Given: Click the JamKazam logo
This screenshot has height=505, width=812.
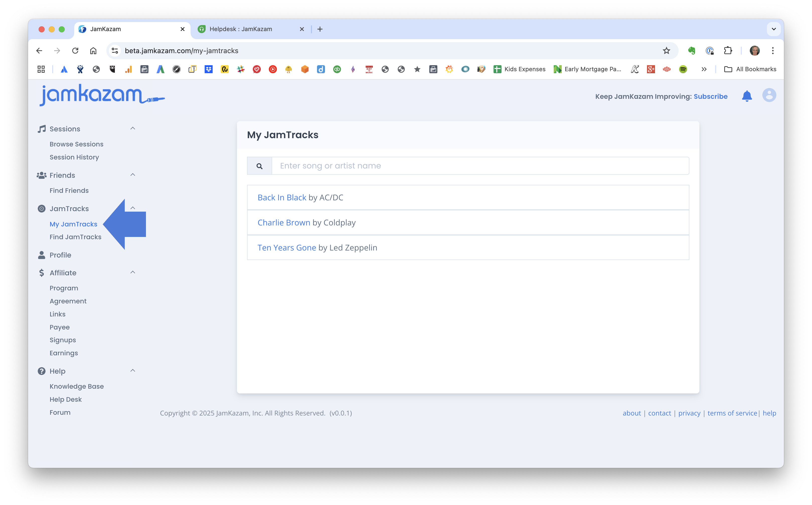Looking at the screenshot, I should 102,95.
